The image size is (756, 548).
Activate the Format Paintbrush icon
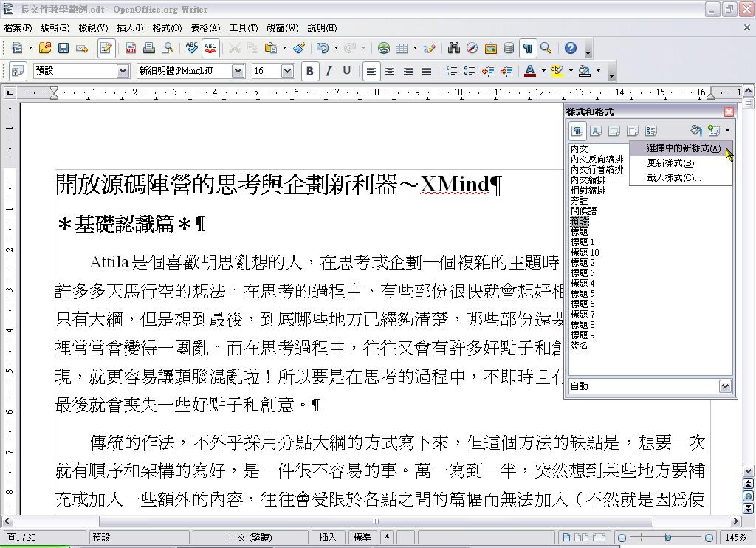click(300, 48)
